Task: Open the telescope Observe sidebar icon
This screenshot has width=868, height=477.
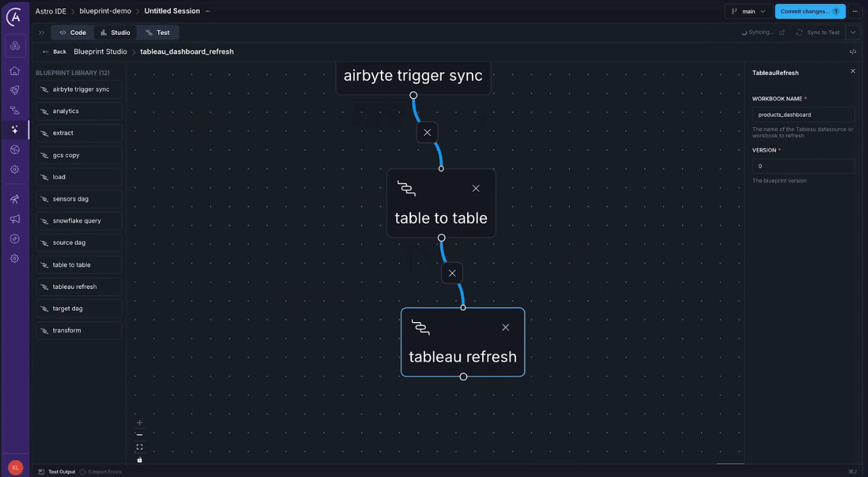Action: click(15, 199)
